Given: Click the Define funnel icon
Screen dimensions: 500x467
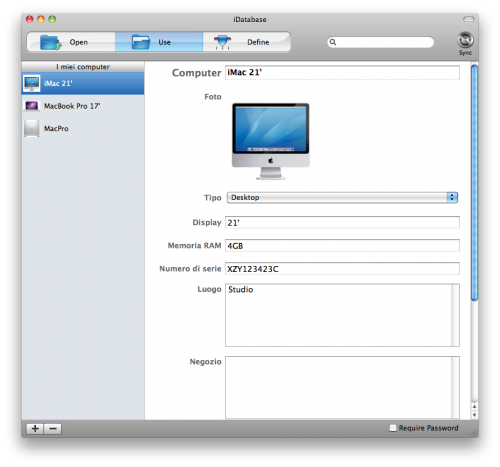Looking at the screenshot, I should click(x=222, y=42).
